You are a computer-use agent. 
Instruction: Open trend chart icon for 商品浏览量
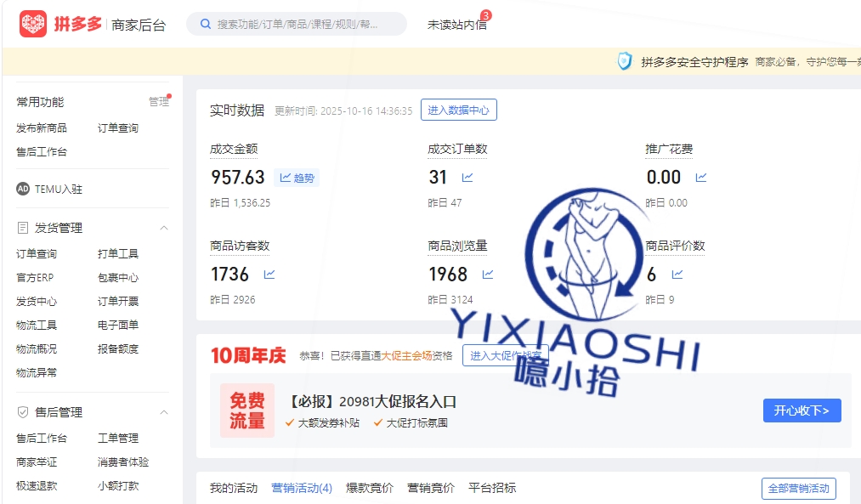pos(488,275)
